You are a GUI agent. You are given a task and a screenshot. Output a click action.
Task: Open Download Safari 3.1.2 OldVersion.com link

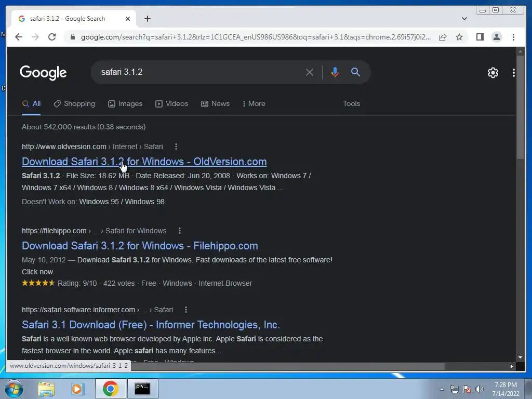pyautogui.click(x=144, y=162)
